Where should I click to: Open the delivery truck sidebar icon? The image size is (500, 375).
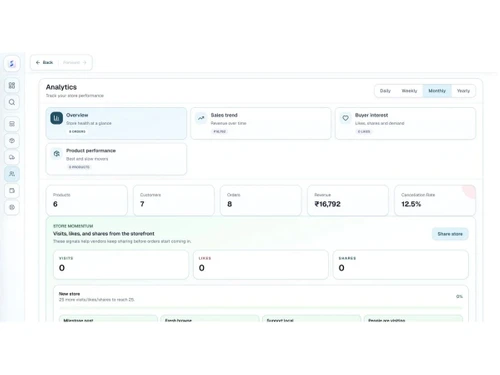point(12,157)
